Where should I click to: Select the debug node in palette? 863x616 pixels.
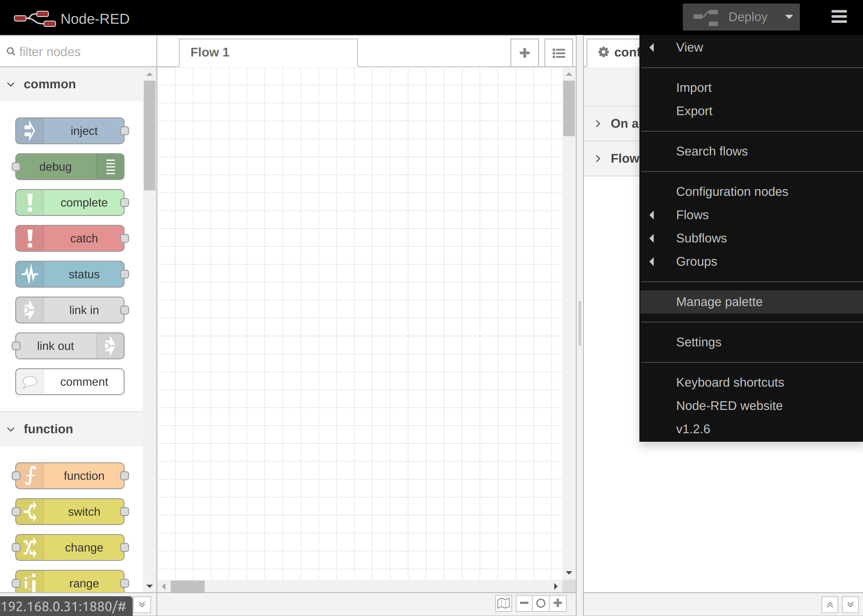pyautogui.click(x=70, y=167)
